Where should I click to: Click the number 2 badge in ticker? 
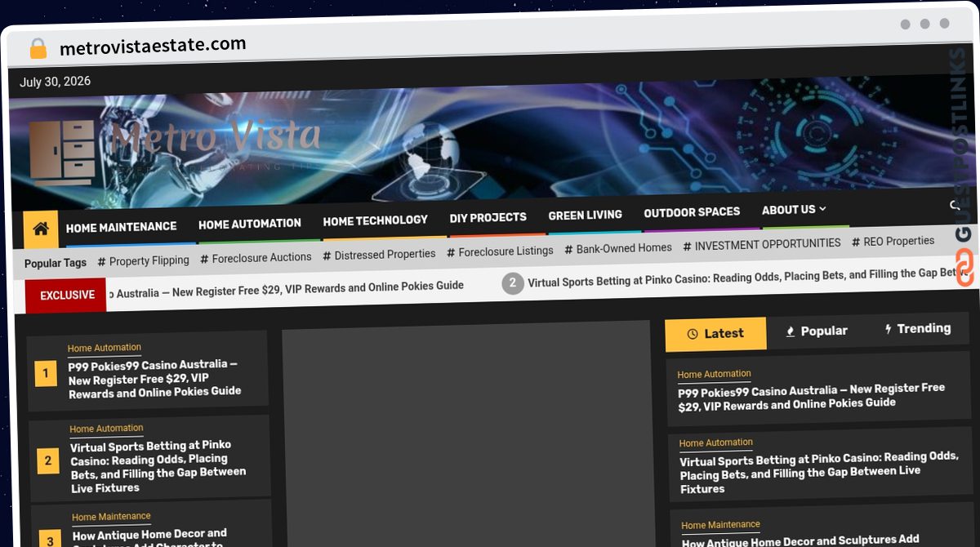tap(512, 283)
